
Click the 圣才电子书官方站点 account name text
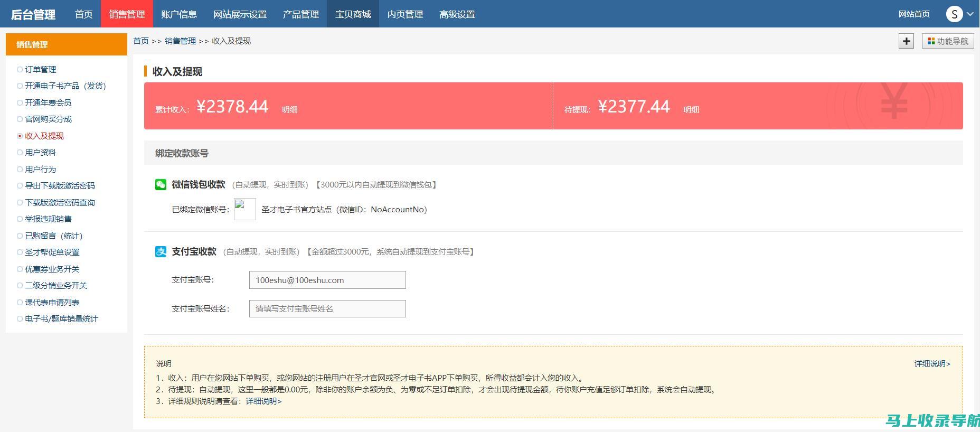(296, 209)
